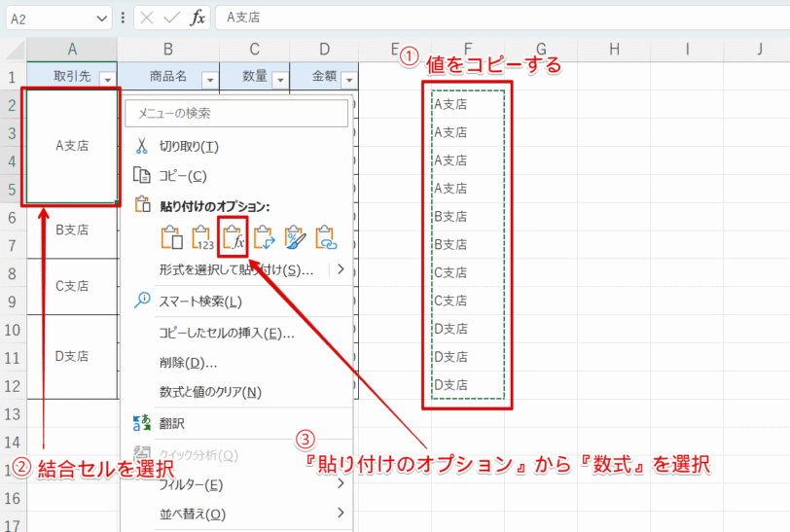Click the Copy pages icon
This screenshot has width=790, height=532.
click(x=142, y=175)
